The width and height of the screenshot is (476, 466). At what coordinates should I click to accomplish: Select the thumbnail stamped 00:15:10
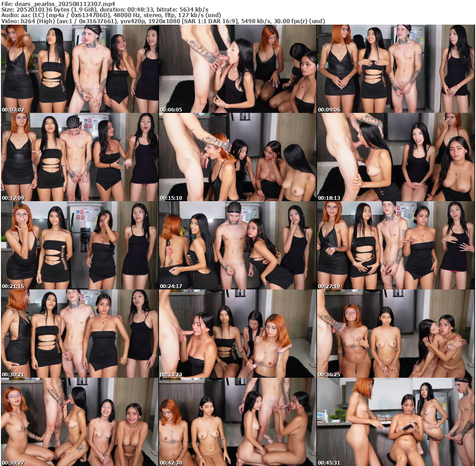coord(238,157)
